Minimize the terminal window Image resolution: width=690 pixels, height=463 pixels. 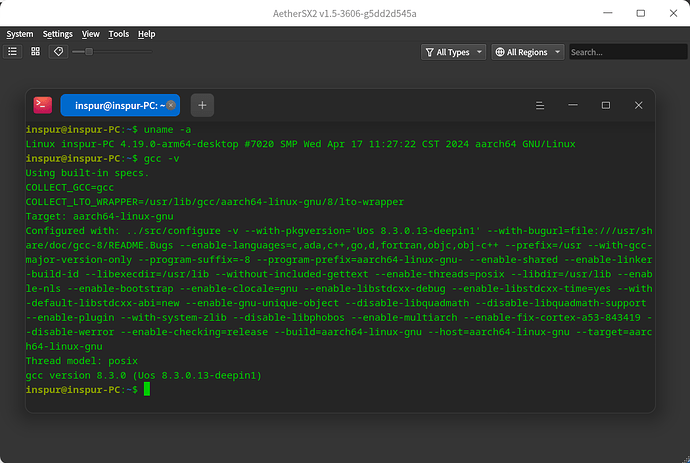point(573,105)
